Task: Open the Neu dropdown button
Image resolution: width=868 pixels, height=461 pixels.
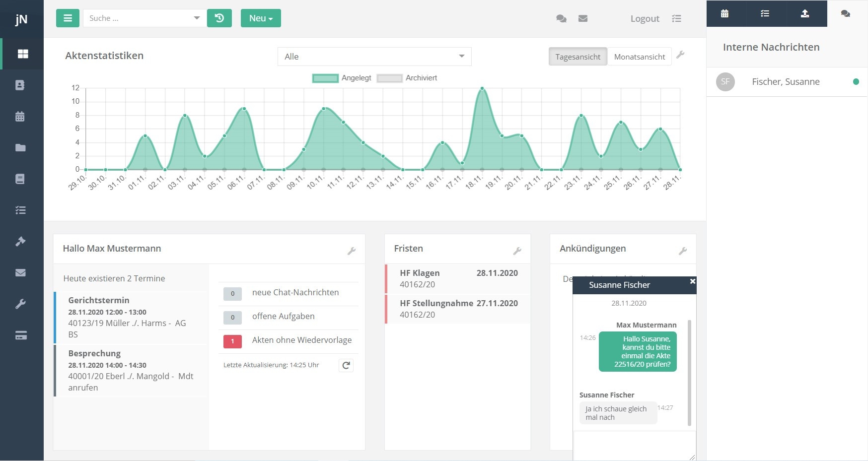Action: pyautogui.click(x=261, y=18)
